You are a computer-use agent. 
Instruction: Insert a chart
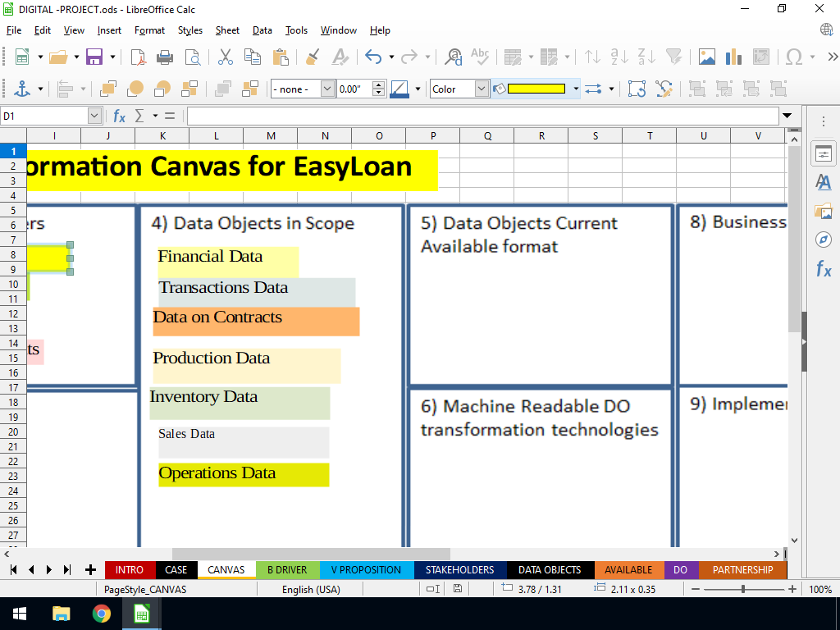coord(733,57)
